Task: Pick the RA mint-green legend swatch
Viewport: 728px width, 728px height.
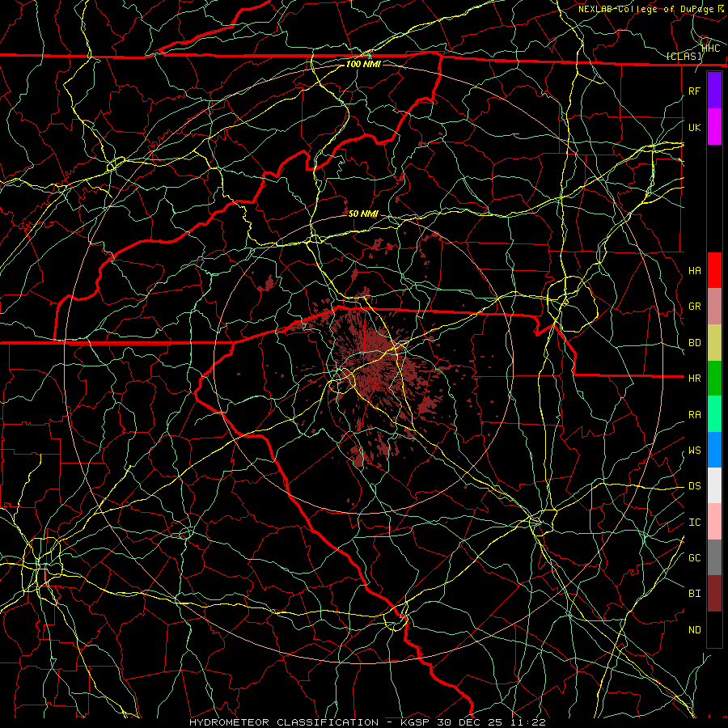Action: coord(714,414)
